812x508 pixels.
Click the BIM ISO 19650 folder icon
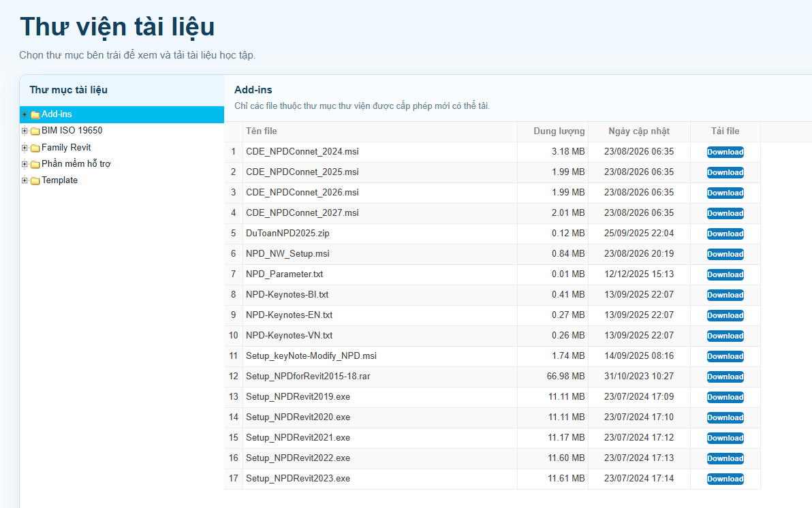35,131
